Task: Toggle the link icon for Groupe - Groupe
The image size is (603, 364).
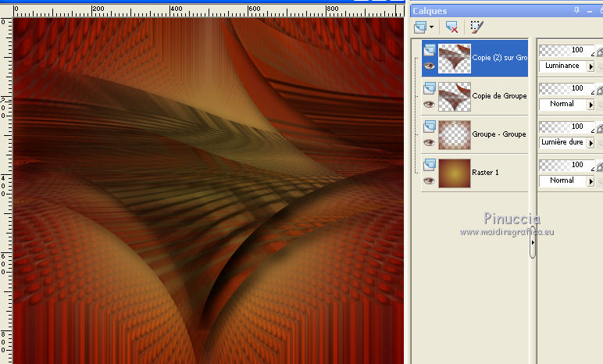Action: coord(600,128)
